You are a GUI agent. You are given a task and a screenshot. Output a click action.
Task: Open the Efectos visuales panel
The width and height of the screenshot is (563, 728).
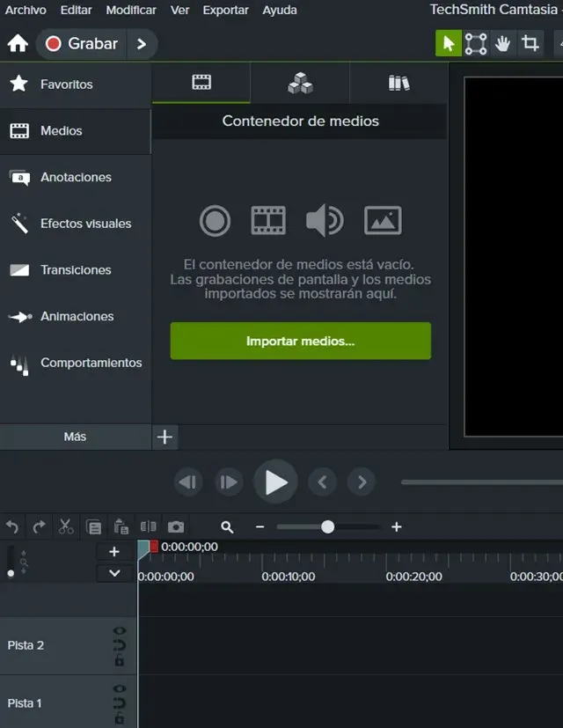75,224
